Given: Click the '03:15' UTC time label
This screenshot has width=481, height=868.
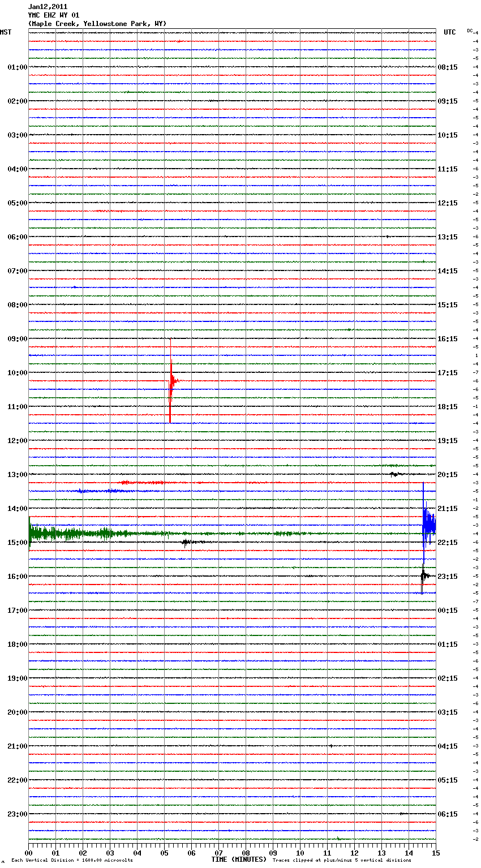Looking at the screenshot, I should [x=448, y=712].
